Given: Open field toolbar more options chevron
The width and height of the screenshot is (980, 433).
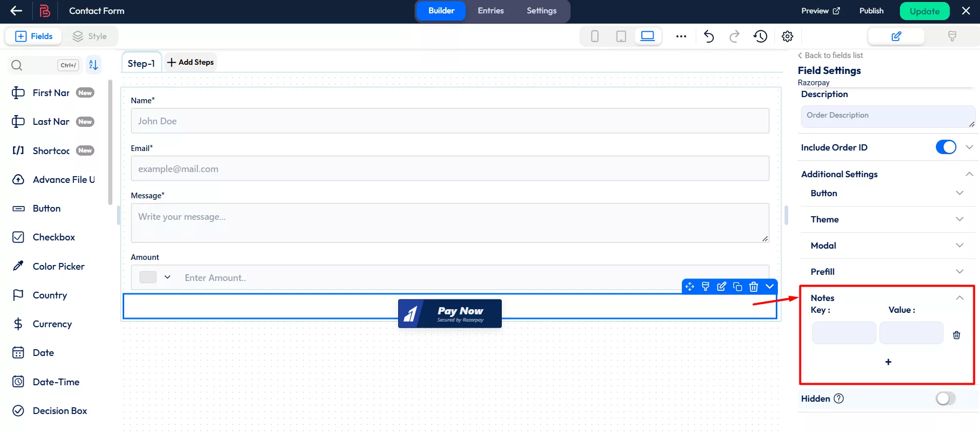Looking at the screenshot, I should tap(769, 287).
